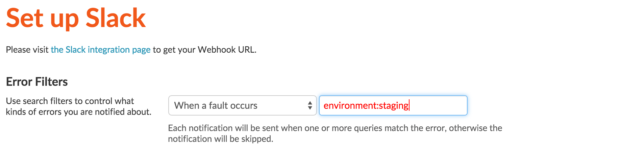
Task: Click the "Please visit" text before the link
Action: click(27, 50)
